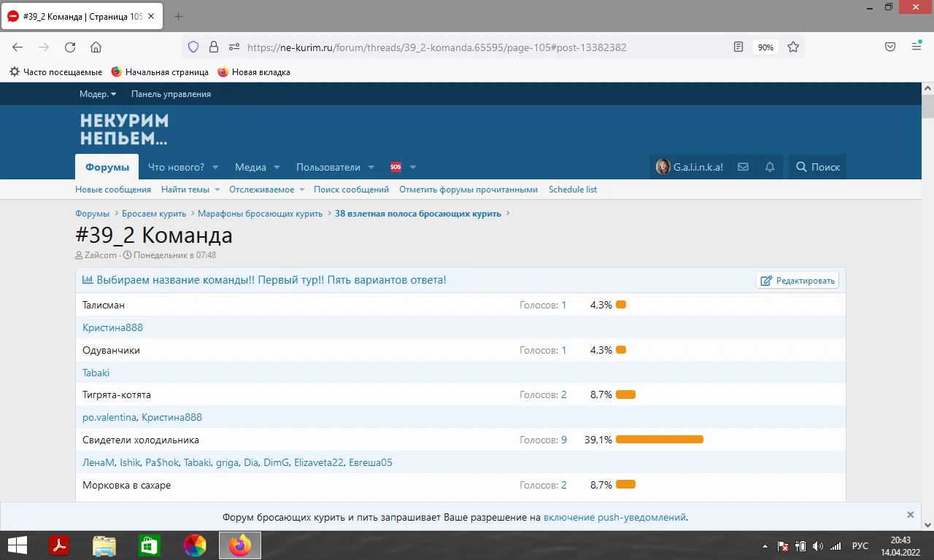The width and height of the screenshot is (934, 560).
Task: Open forum notifications bell
Action: tap(770, 167)
